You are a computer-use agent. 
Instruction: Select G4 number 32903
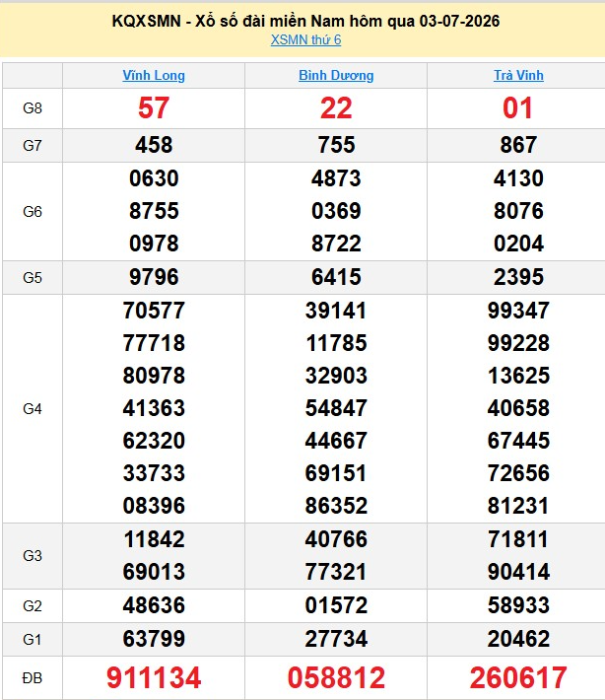(336, 376)
